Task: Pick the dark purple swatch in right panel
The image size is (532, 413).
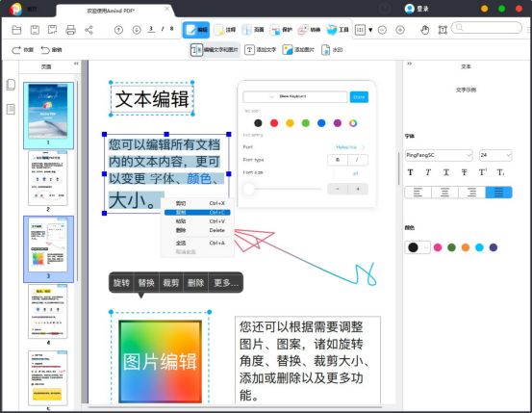Action: 494,247
